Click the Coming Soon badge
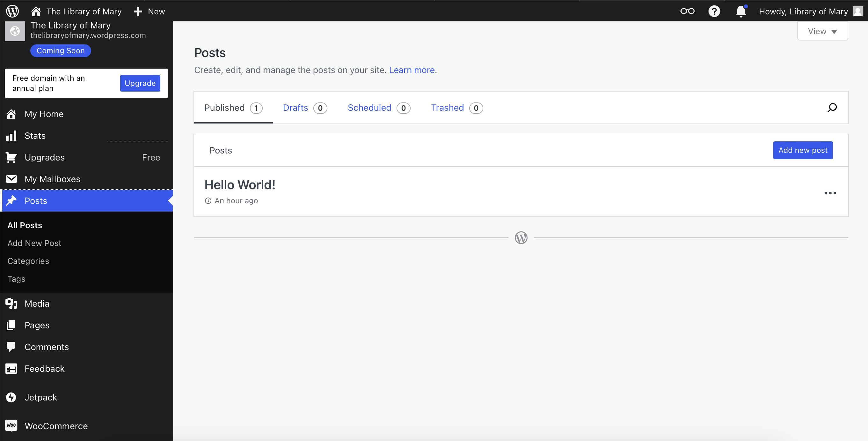Image resolution: width=868 pixels, height=441 pixels. (61, 51)
